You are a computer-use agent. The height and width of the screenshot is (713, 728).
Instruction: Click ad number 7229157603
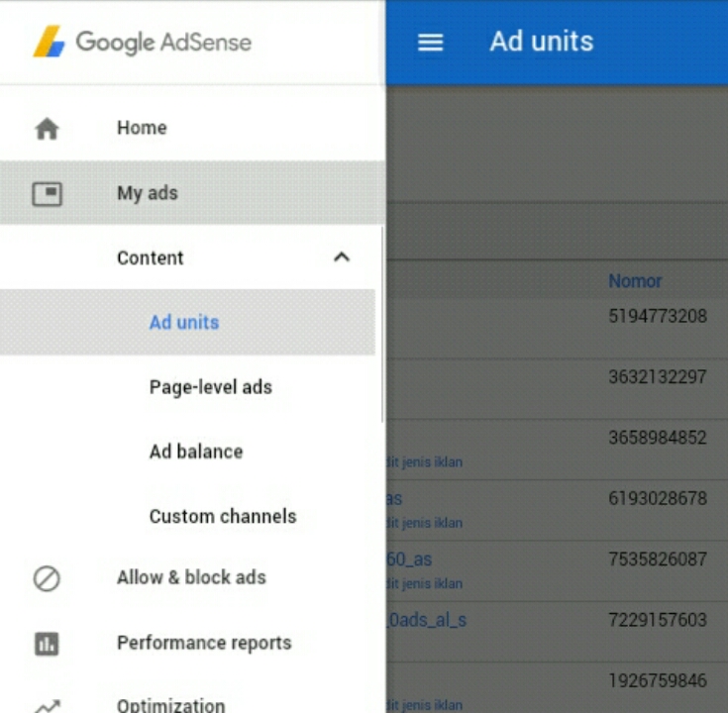point(658,620)
